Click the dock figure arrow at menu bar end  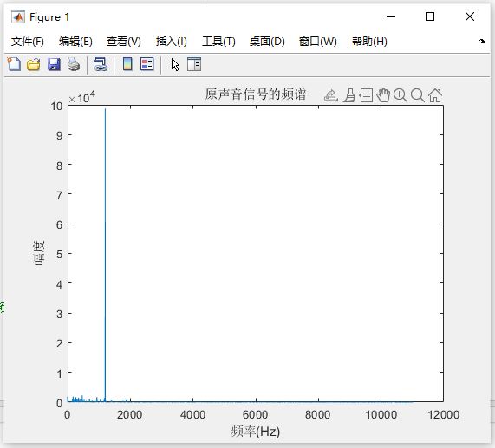[x=482, y=41]
